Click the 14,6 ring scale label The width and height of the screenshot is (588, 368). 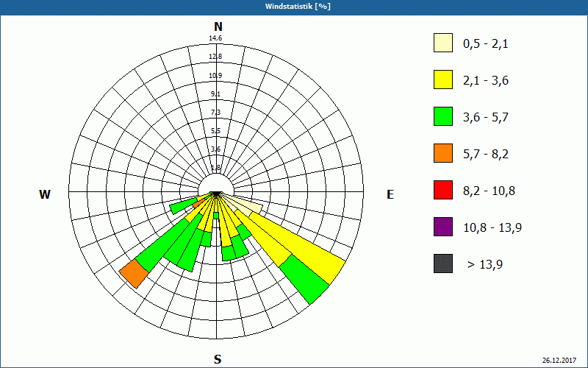[215, 38]
